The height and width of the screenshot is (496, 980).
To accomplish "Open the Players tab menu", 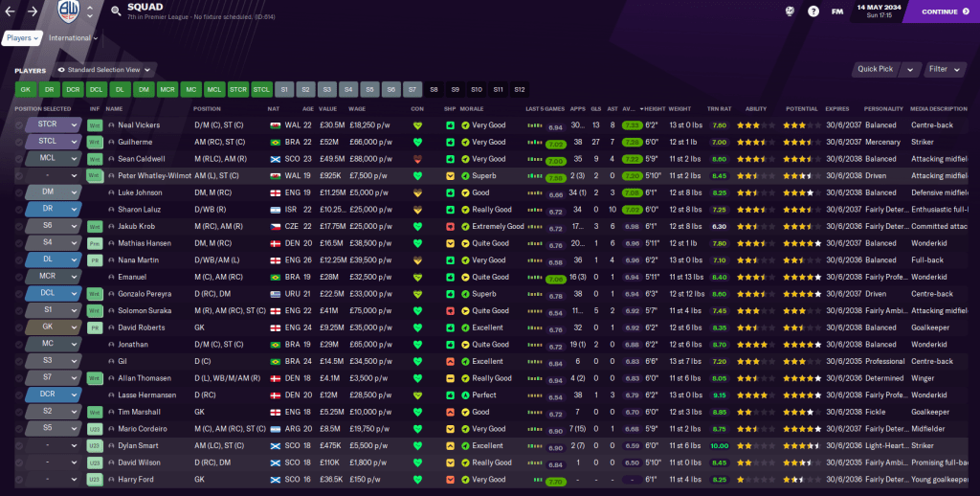I will pyautogui.click(x=22, y=38).
